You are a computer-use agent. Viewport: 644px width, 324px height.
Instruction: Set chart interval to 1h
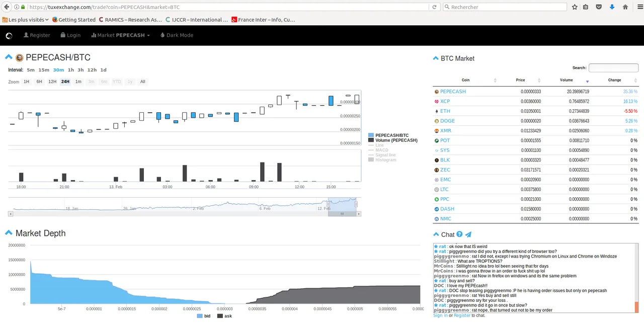click(x=70, y=70)
